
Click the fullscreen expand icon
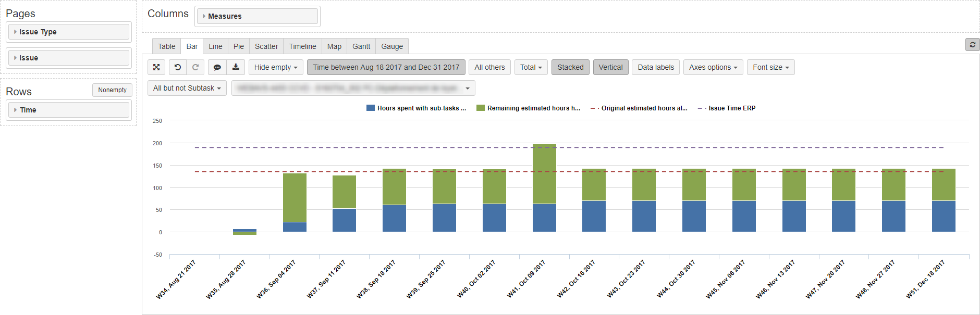156,67
